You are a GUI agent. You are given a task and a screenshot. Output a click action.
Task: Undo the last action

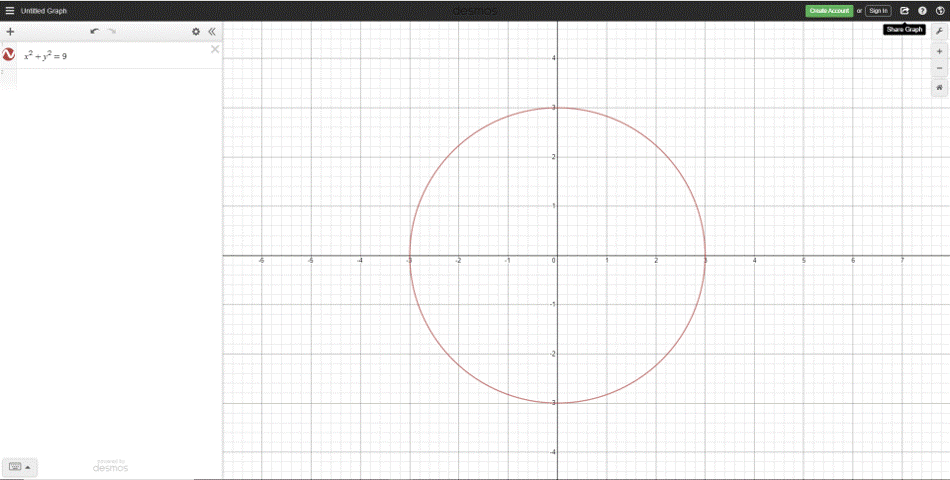94,31
